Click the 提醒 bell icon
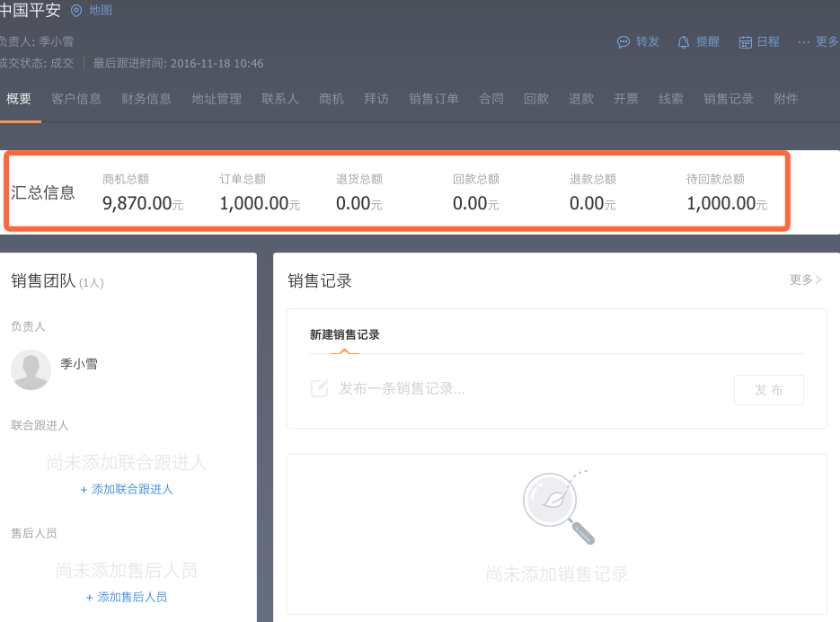The height and width of the screenshot is (622, 840). 684,42
